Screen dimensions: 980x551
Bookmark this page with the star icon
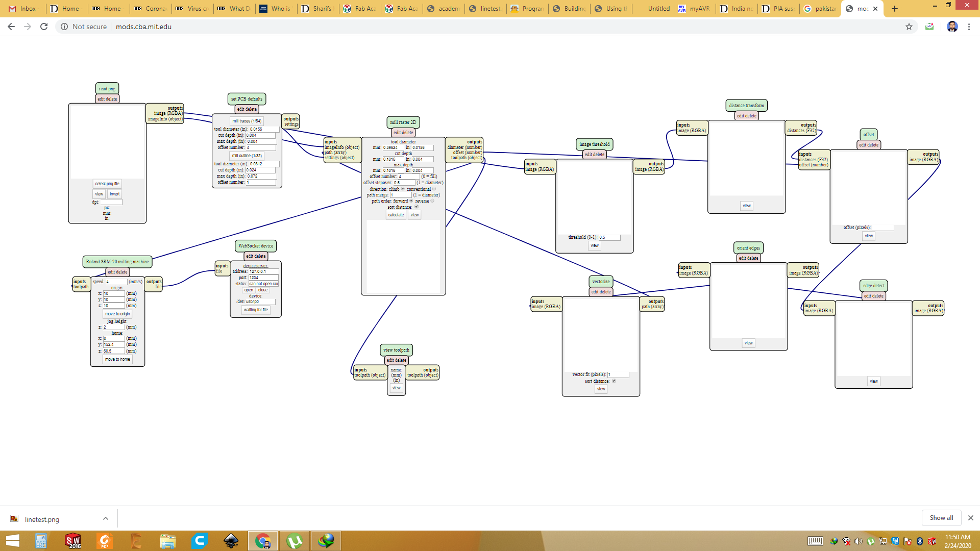909,27
